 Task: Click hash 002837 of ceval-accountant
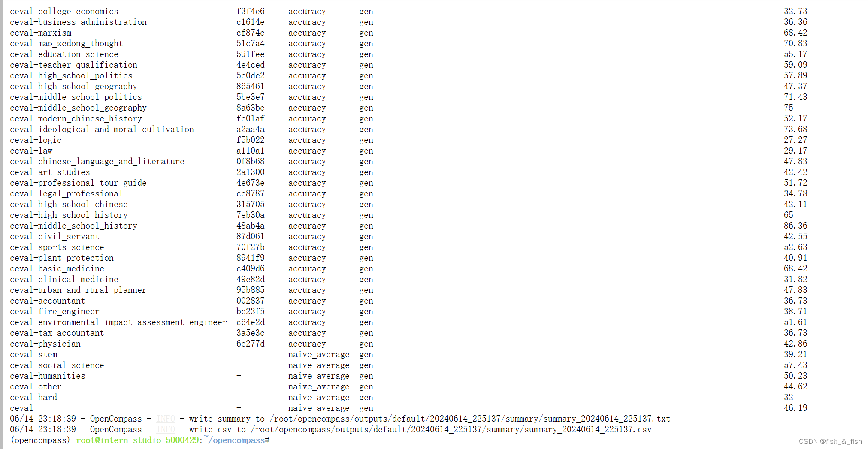[251, 301]
